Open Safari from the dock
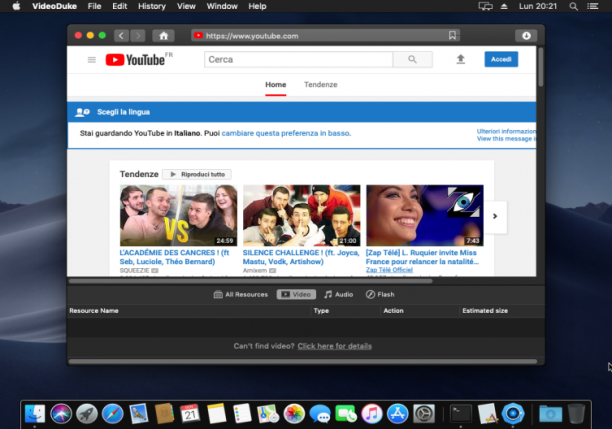This screenshot has width=612, height=429. coord(112,413)
